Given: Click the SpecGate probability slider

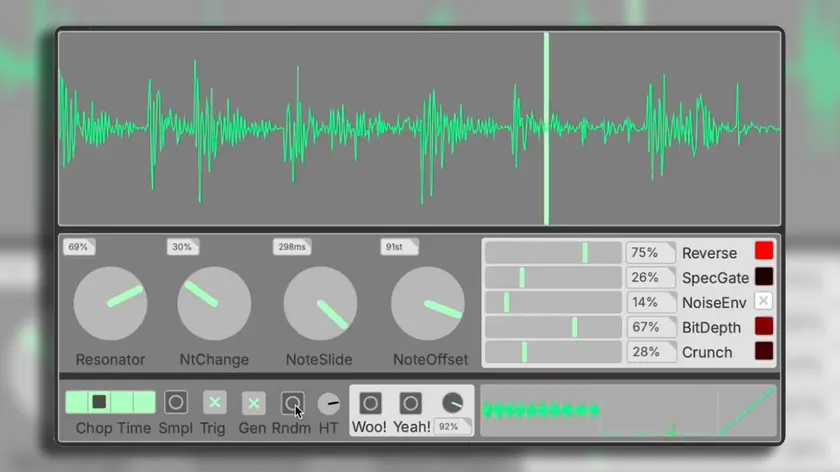Looking at the screenshot, I should [553, 278].
